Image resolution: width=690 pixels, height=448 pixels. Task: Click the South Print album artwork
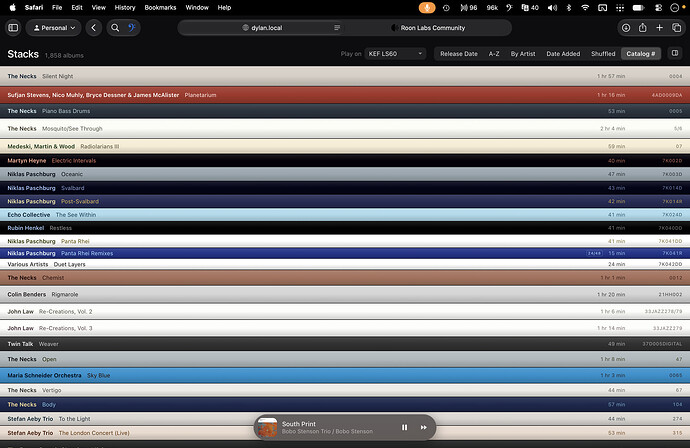tap(268, 427)
